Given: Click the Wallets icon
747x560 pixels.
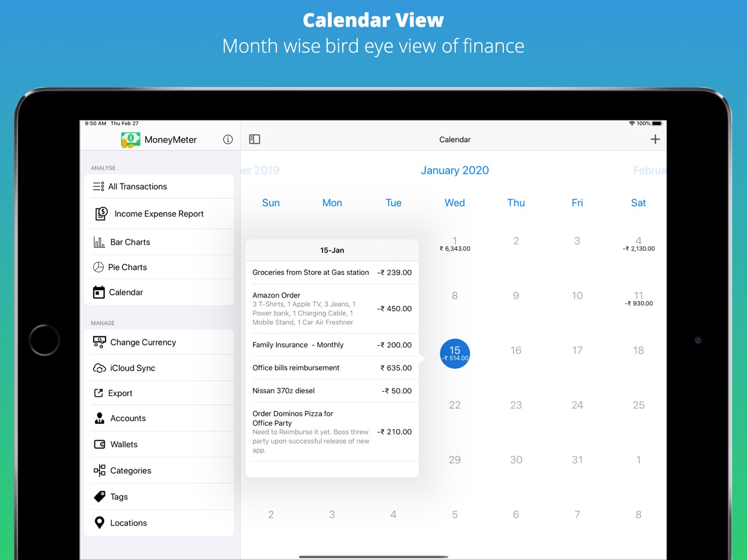Looking at the screenshot, I should pos(99,444).
